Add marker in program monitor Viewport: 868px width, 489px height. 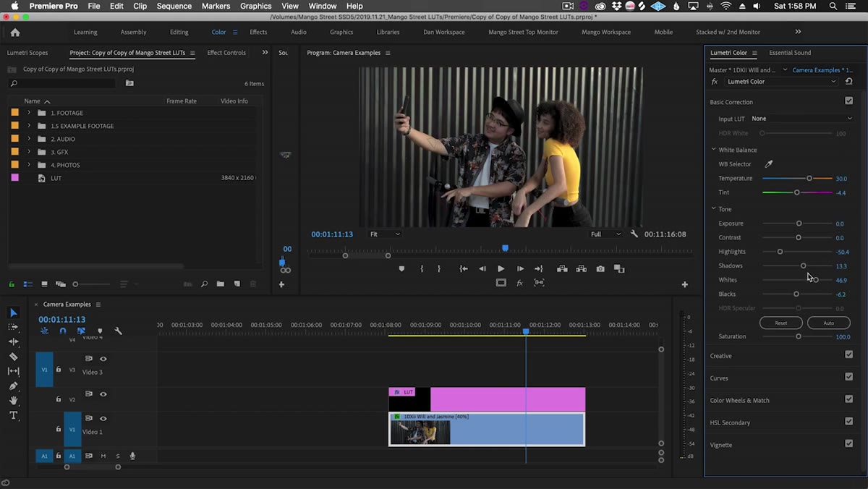click(x=401, y=268)
